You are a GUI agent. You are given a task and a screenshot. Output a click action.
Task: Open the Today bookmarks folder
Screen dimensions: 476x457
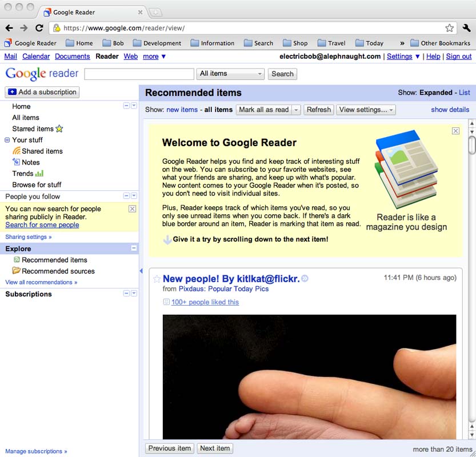(370, 43)
